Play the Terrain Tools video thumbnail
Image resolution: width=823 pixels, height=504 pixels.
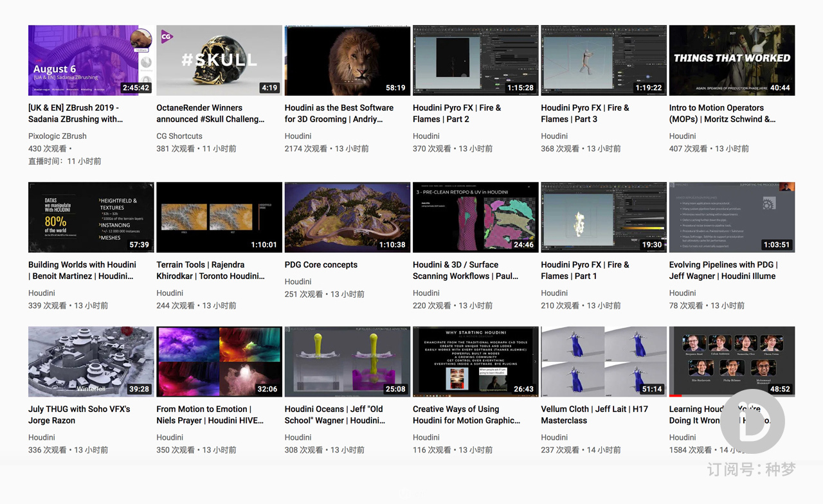(219, 217)
